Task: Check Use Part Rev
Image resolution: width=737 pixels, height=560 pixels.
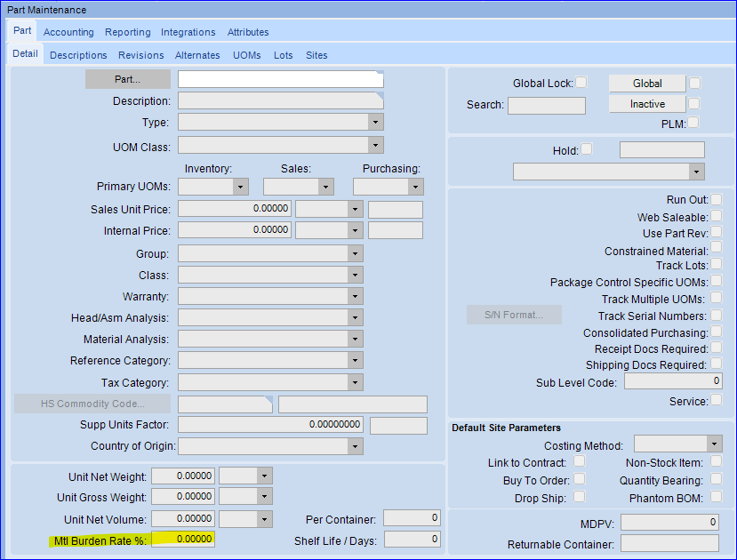Action: tap(717, 232)
